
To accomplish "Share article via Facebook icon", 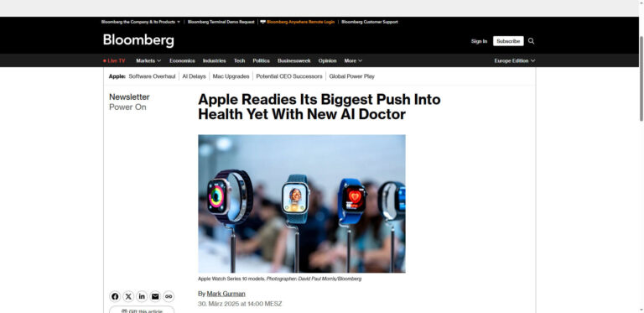I will (x=115, y=296).
